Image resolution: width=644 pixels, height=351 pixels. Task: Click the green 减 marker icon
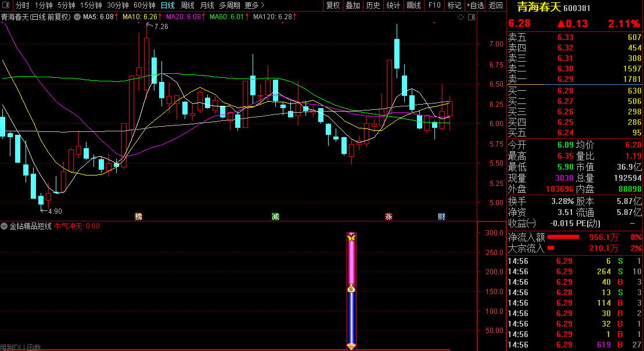click(275, 217)
